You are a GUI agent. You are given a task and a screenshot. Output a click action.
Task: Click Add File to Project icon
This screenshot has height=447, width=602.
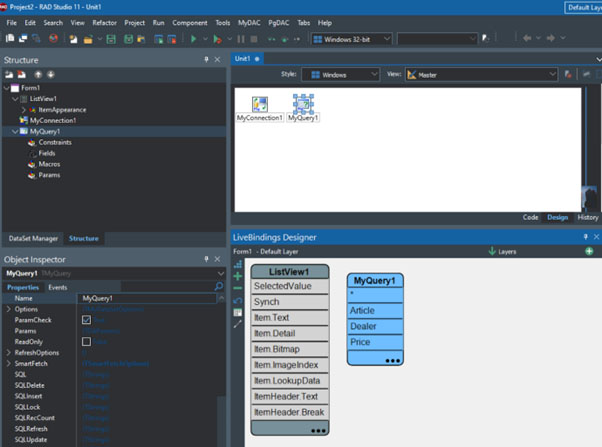[158, 39]
